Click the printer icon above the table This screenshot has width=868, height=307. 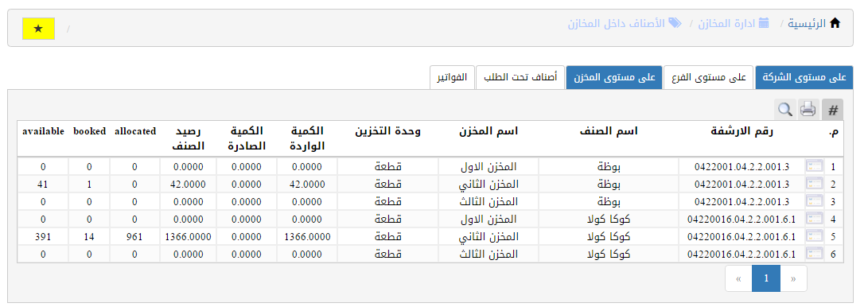(x=808, y=110)
